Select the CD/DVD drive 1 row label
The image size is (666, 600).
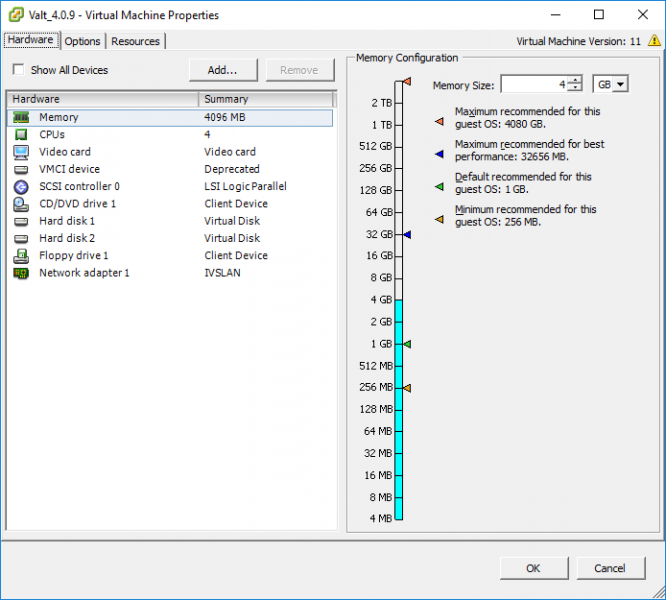point(77,204)
